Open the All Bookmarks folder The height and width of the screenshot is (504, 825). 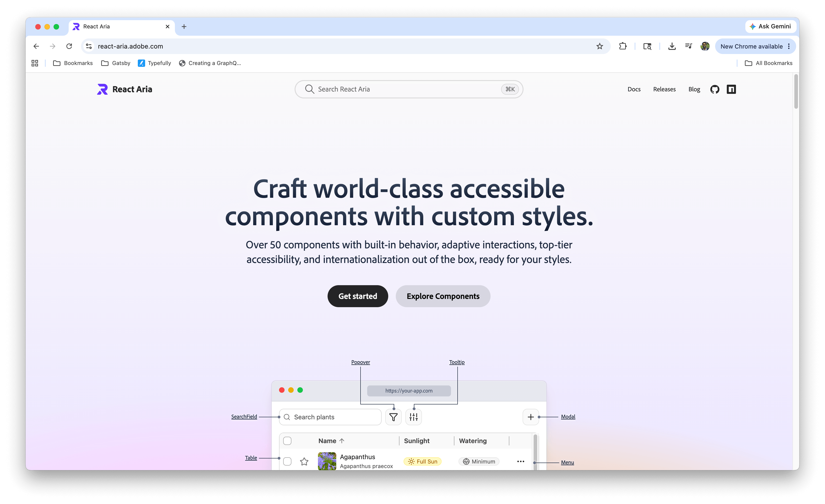click(768, 63)
